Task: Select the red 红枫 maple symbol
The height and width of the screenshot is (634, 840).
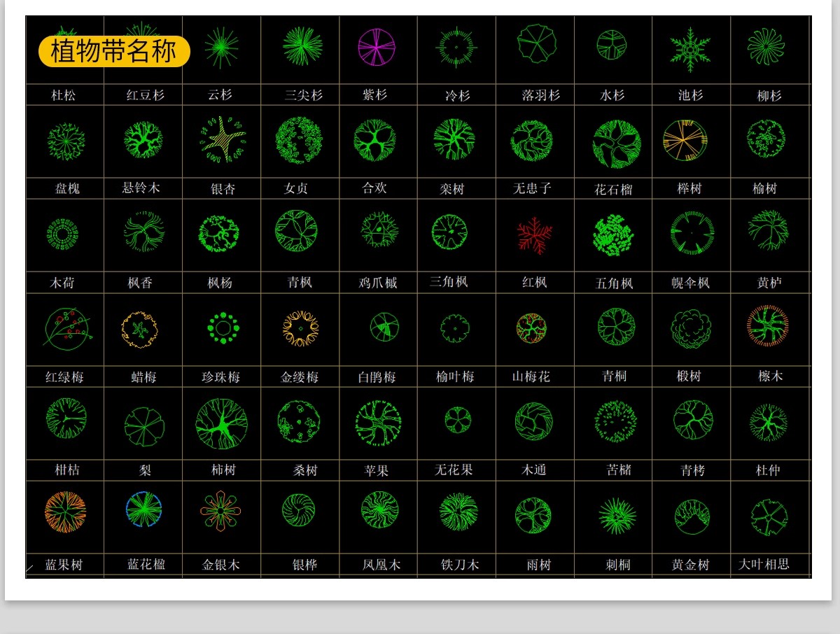Action: [535, 235]
